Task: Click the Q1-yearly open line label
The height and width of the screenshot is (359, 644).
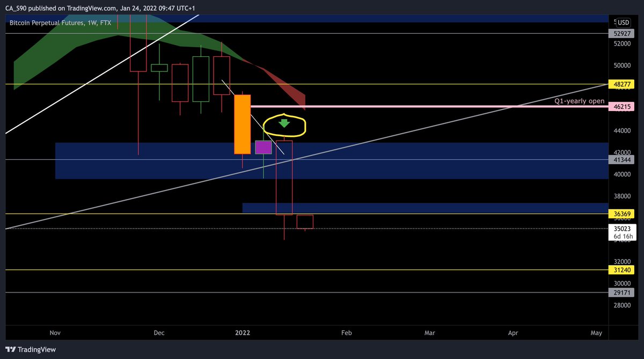Action: 580,101
